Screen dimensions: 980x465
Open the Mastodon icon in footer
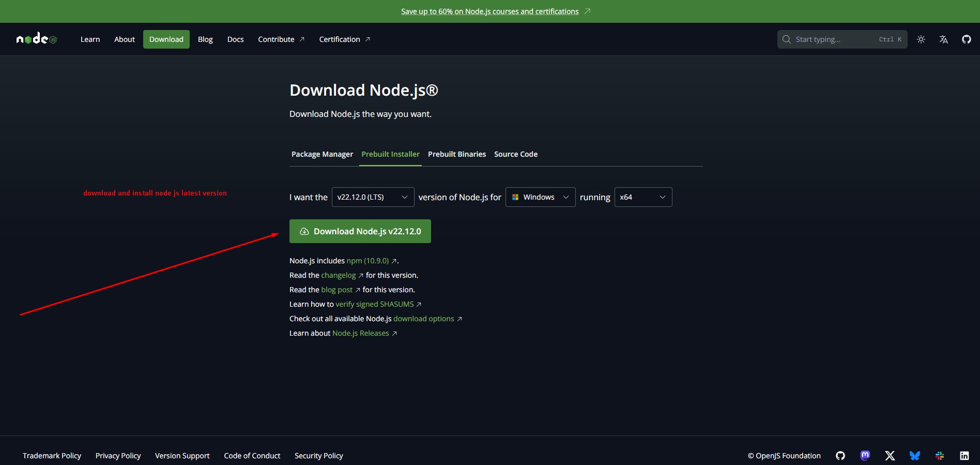click(x=865, y=456)
